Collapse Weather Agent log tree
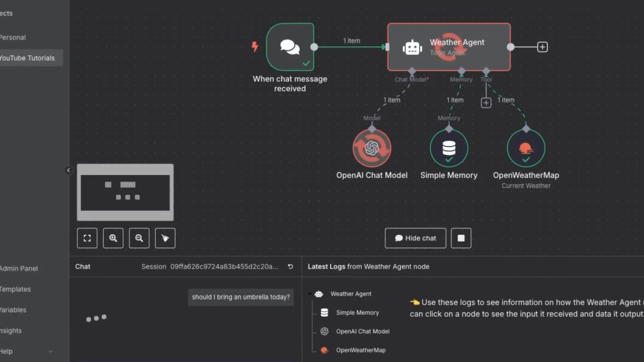 (310, 294)
